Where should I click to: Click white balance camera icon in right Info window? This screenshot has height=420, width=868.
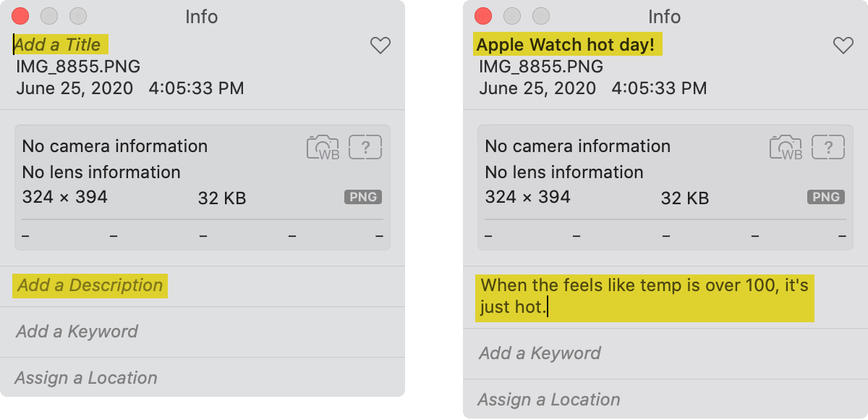point(786,147)
